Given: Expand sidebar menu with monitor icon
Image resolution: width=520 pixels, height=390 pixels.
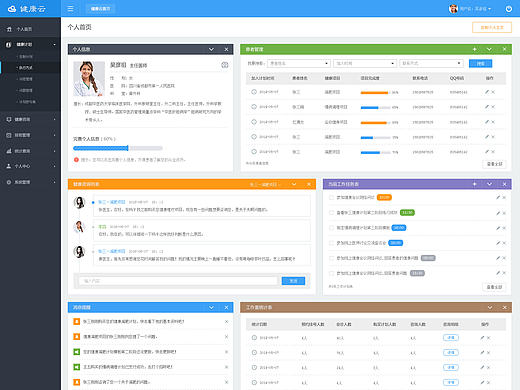Looking at the screenshot, I should click(30, 119).
